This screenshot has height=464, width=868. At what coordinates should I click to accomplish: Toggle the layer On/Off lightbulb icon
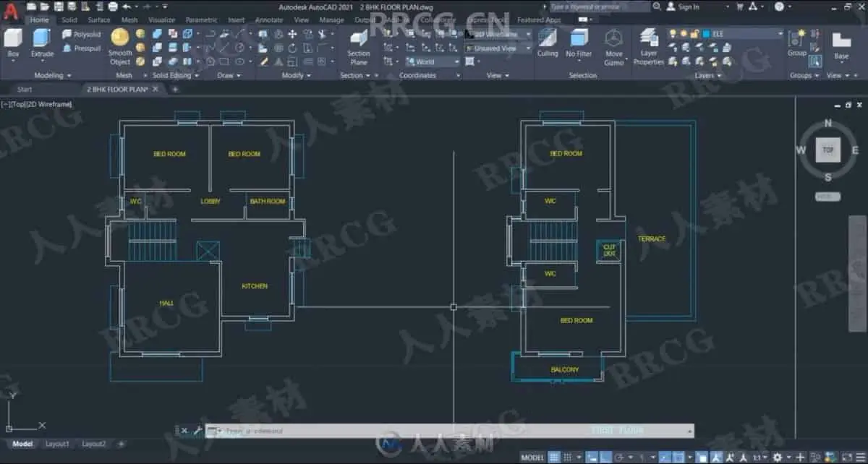coord(673,34)
